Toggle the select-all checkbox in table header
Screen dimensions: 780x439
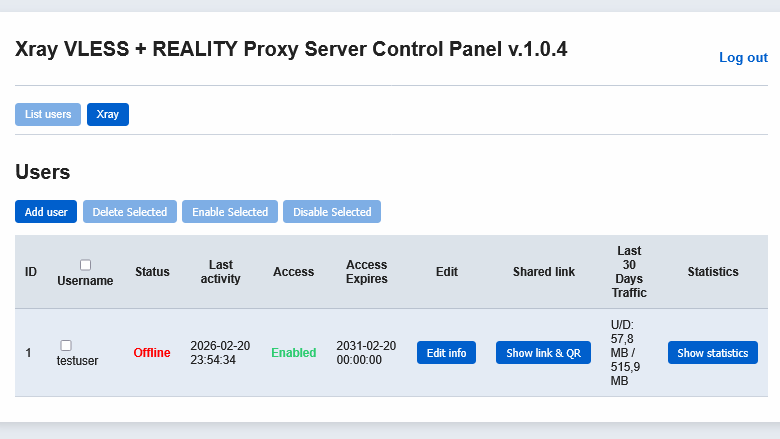click(85, 265)
